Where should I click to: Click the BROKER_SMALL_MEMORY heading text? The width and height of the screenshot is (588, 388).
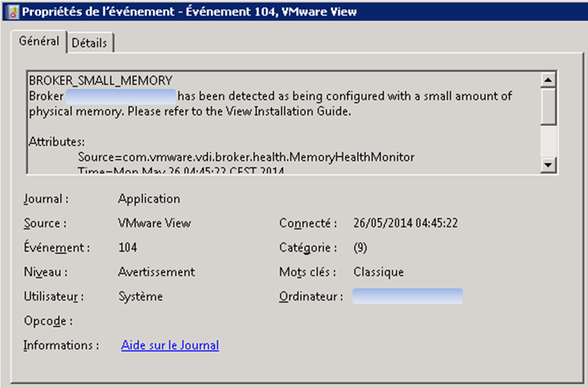pyautogui.click(x=101, y=81)
